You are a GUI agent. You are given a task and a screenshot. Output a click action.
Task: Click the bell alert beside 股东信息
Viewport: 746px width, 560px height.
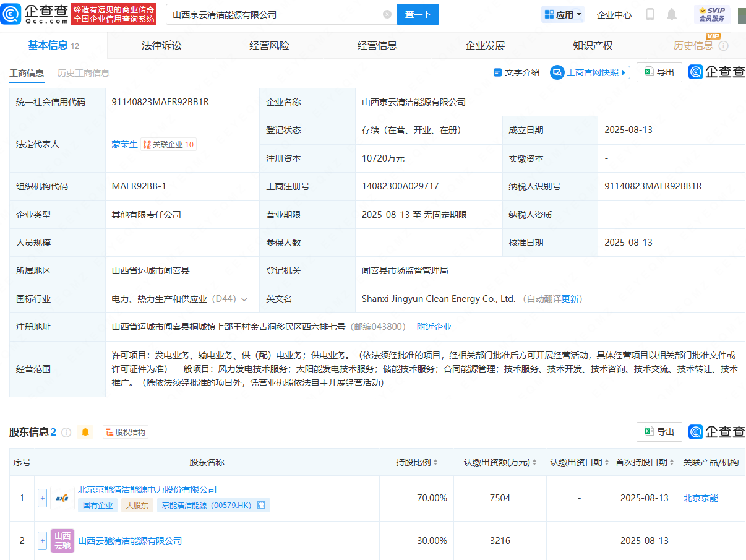(x=85, y=432)
